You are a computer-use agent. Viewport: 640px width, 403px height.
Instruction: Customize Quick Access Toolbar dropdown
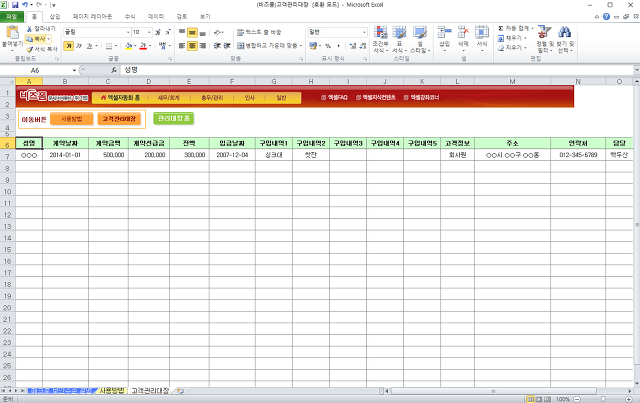click(53, 5)
